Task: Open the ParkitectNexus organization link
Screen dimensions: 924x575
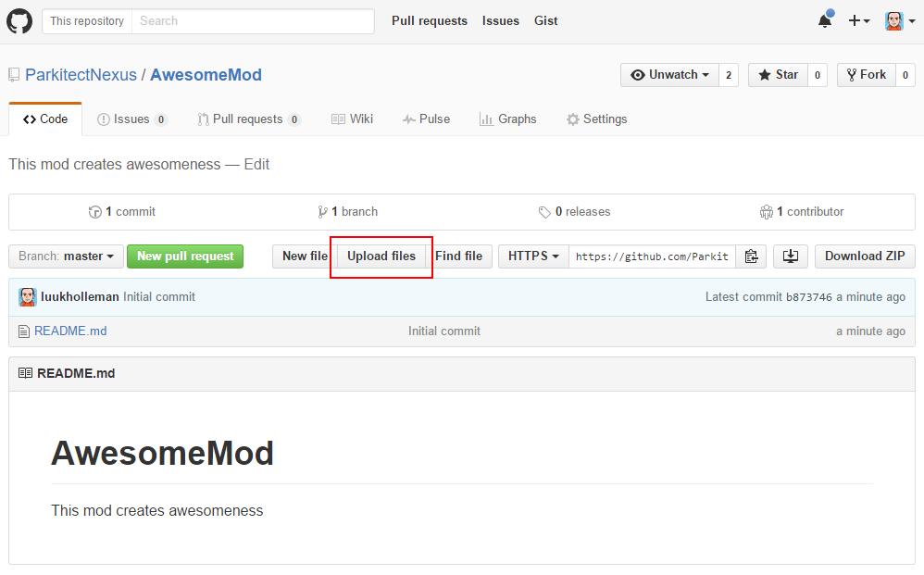Action: [81, 75]
